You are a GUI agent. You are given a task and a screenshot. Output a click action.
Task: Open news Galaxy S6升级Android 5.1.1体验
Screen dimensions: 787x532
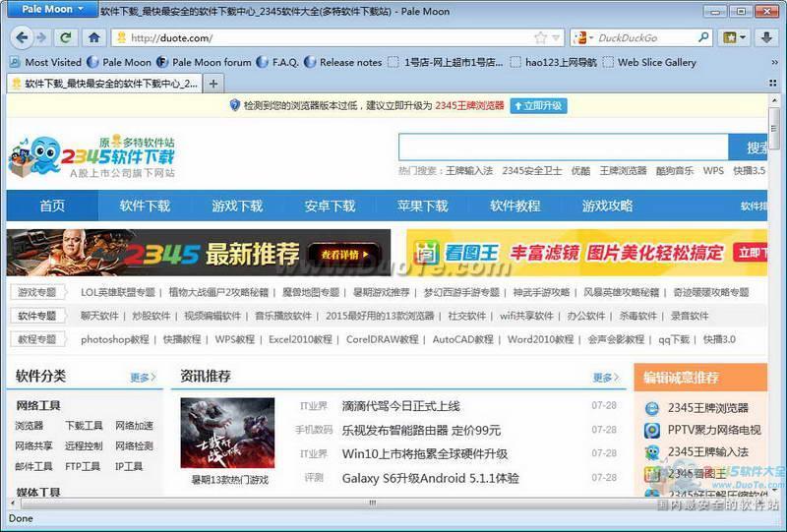[431, 478]
